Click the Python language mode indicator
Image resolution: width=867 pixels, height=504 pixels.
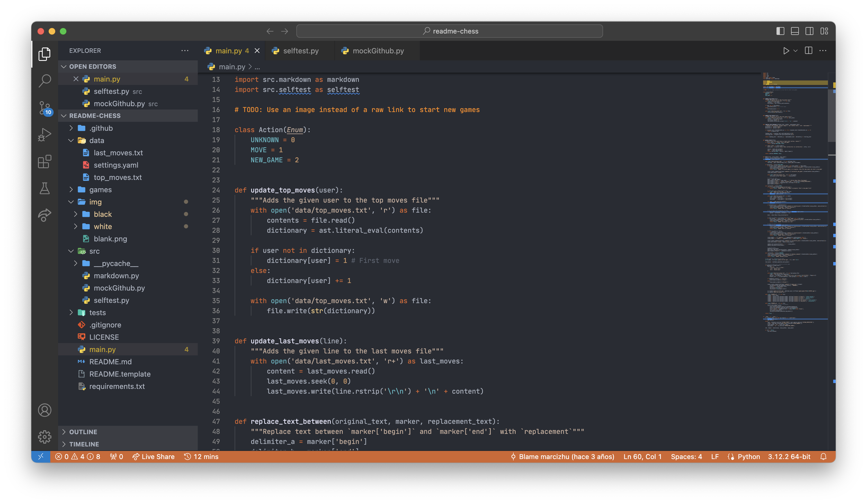click(x=748, y=457)
